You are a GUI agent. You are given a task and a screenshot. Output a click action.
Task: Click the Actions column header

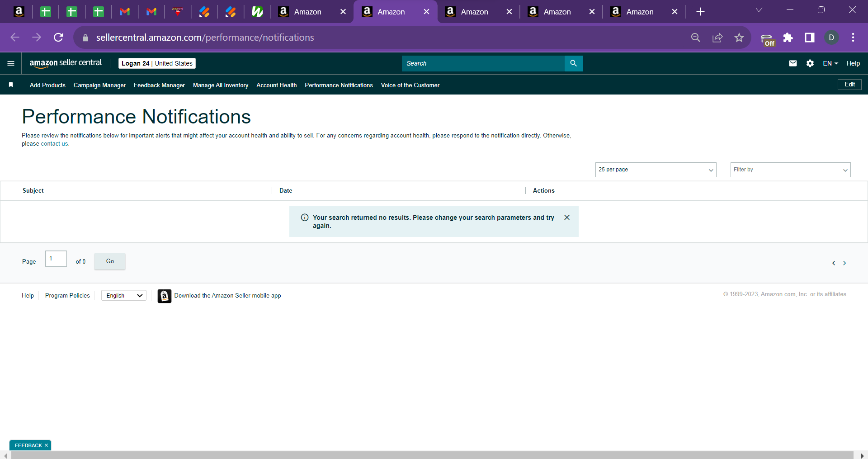point(543,190)
